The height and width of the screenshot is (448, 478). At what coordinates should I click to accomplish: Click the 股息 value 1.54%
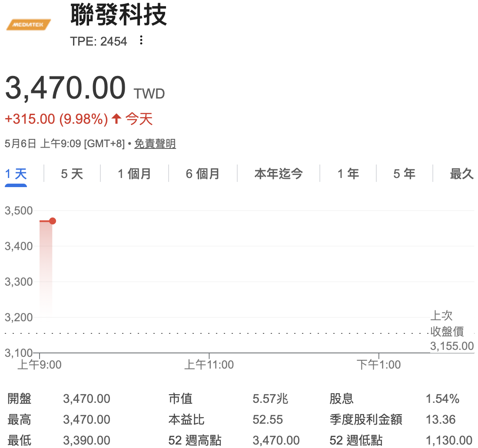click(x=442, y=399)
